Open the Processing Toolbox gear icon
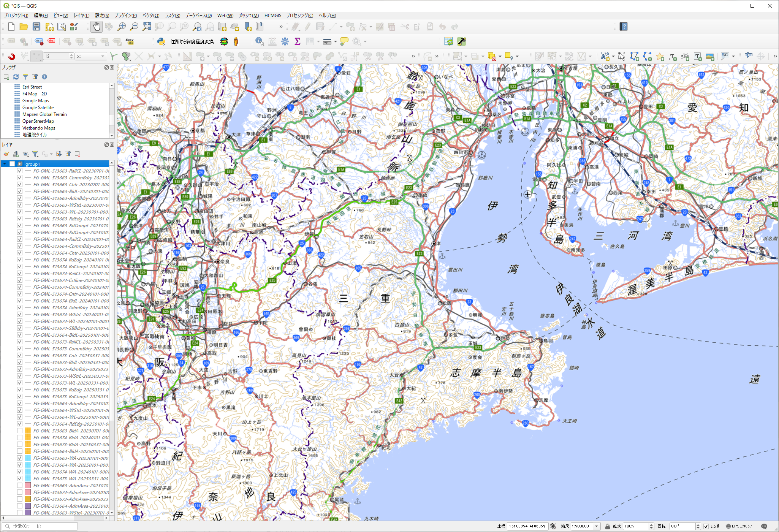 click(285, 41)
